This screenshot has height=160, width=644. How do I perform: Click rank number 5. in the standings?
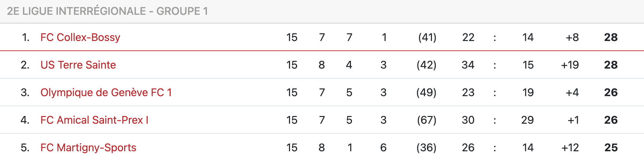[25, 148]
